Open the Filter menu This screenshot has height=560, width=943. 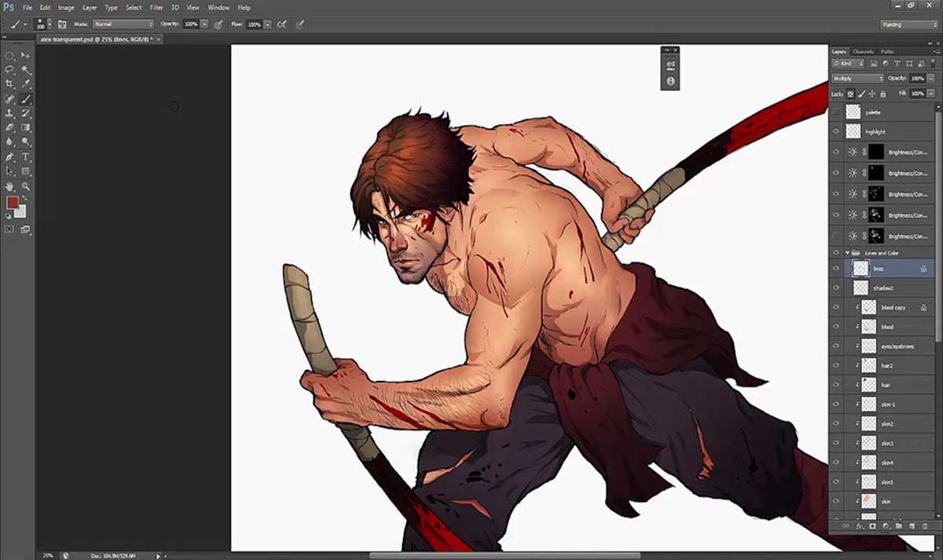click(156, 7)
